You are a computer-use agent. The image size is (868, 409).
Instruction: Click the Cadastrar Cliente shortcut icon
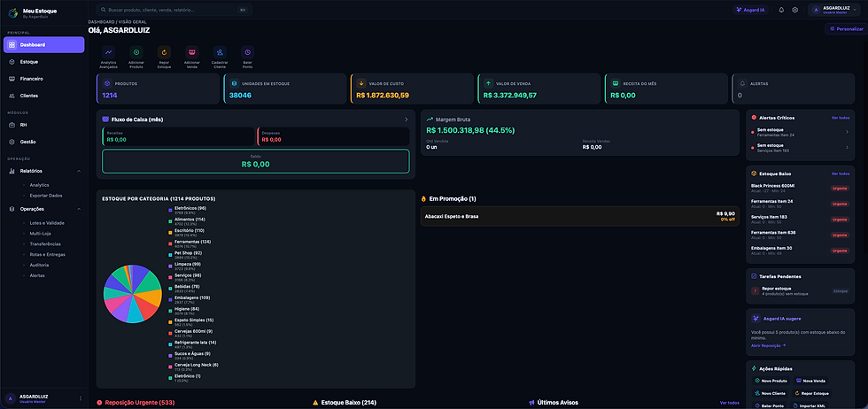220,52
